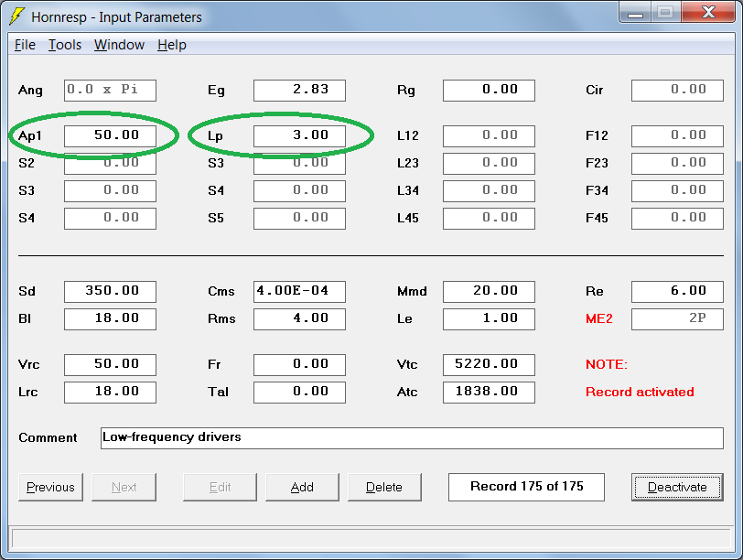Screen dimensions: 743x560
Task: Open the Window menu
Action: point(119,45)
